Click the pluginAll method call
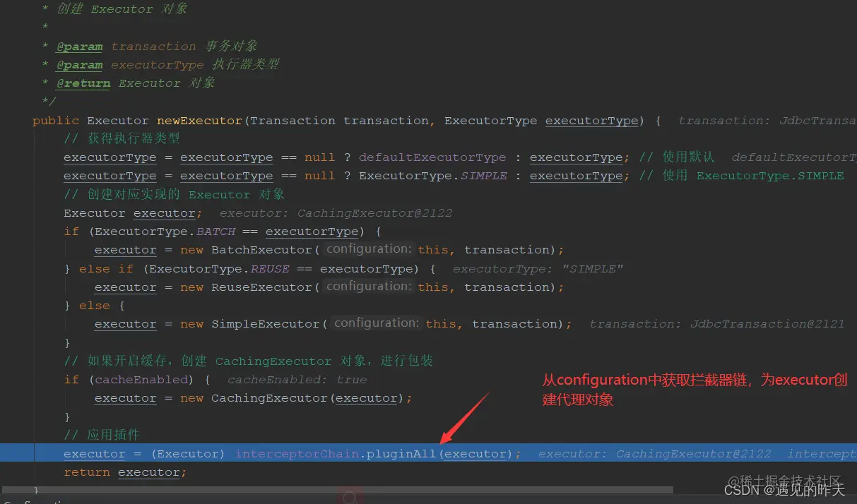The image size is (857, 504). tap(401, 454)
